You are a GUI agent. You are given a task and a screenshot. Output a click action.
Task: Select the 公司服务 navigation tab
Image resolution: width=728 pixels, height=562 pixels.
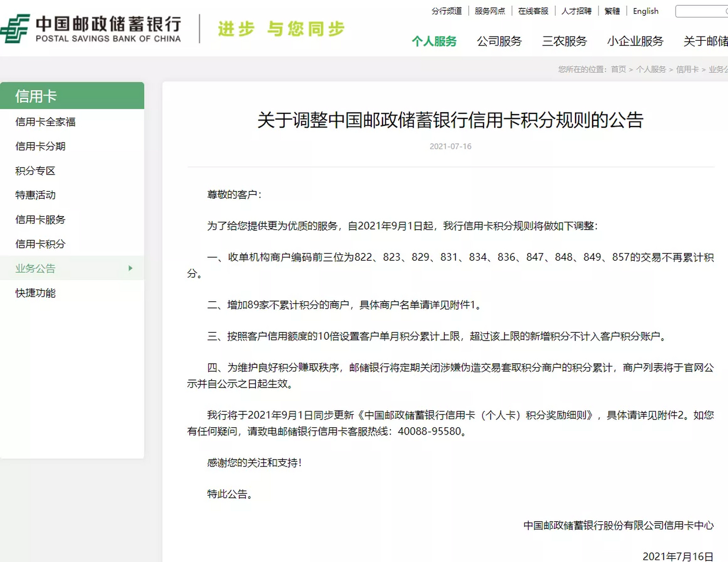tap(499, 41)
